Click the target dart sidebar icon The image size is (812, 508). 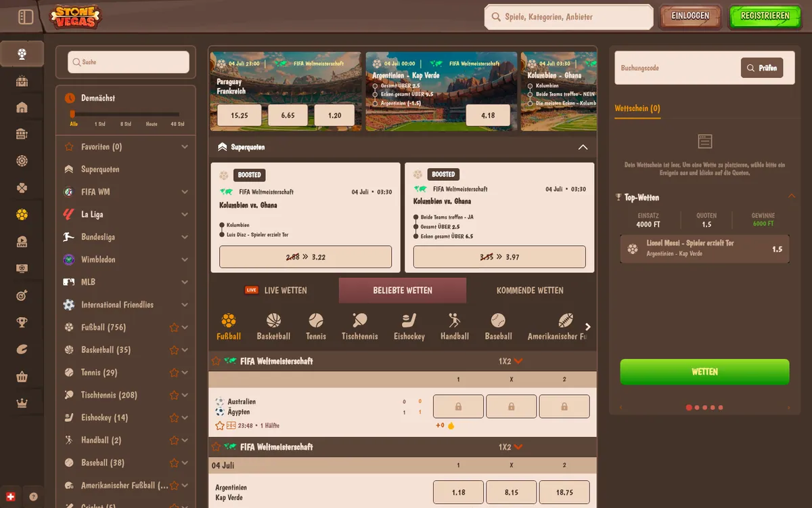[x=22, y=295]
